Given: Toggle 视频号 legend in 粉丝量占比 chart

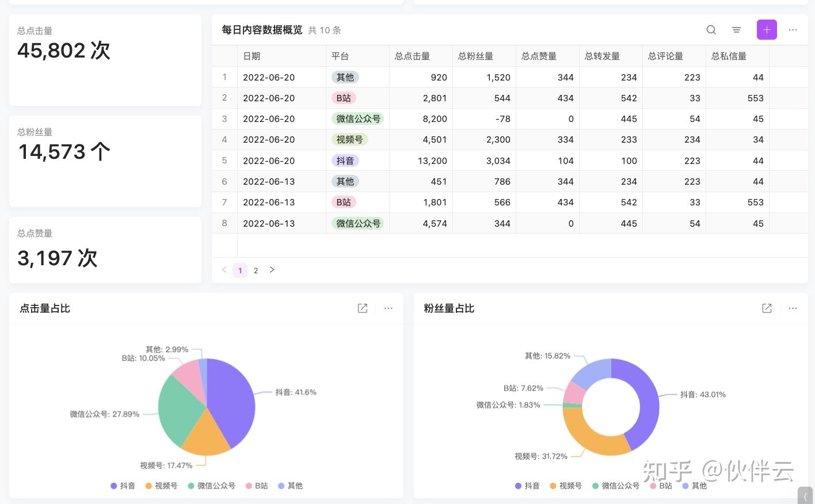Looking at the screenshot, I should click(565, 486).
